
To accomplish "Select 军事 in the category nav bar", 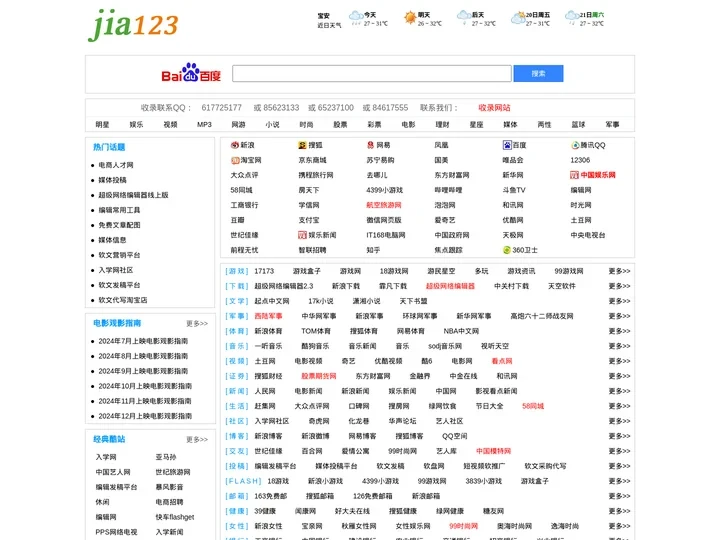I will click(x=612, y=124).
